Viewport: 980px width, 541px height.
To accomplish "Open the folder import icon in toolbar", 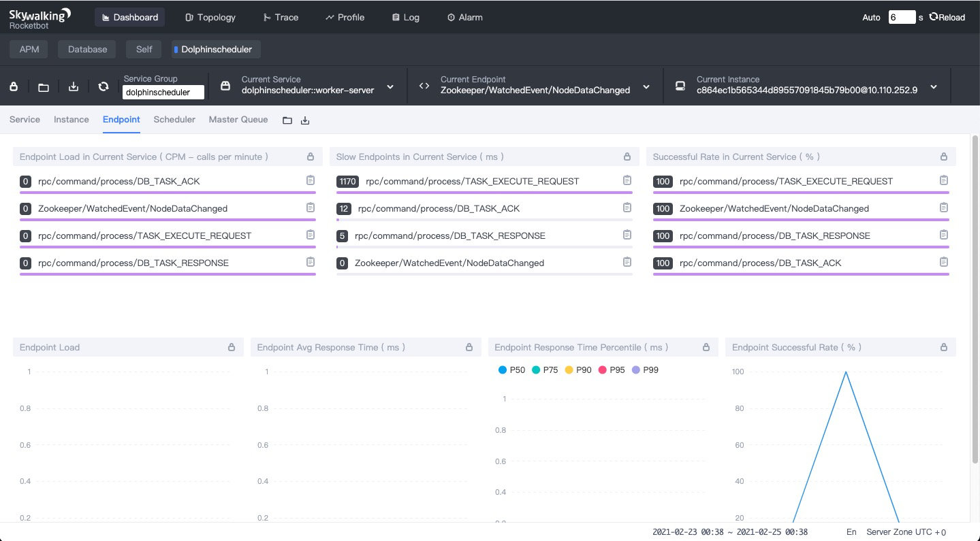I will pyautogui.click(x=44, y=86).
